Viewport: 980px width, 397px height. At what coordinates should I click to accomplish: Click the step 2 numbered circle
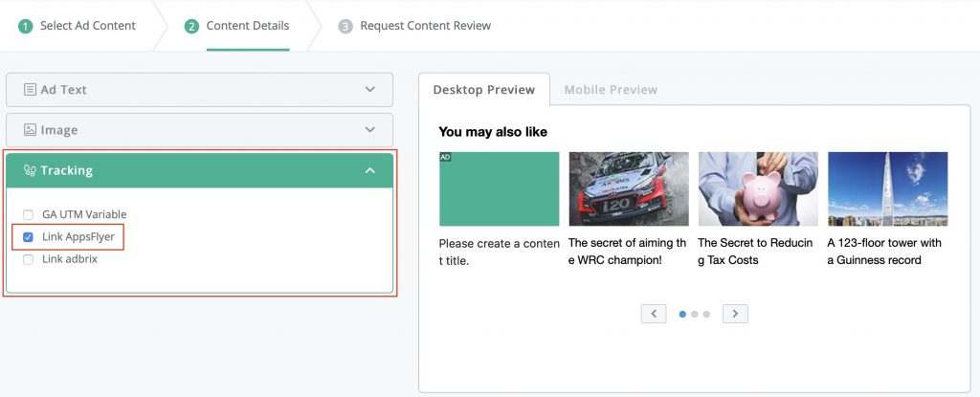click(x=191, y=26)
